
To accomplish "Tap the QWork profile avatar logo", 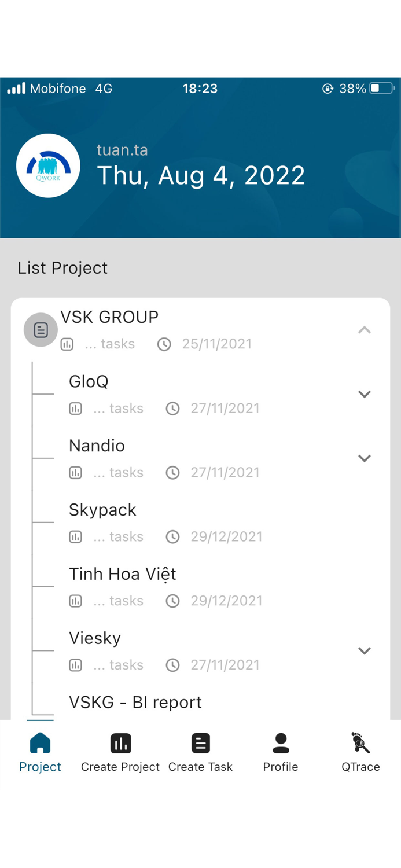I will [48, 165].
